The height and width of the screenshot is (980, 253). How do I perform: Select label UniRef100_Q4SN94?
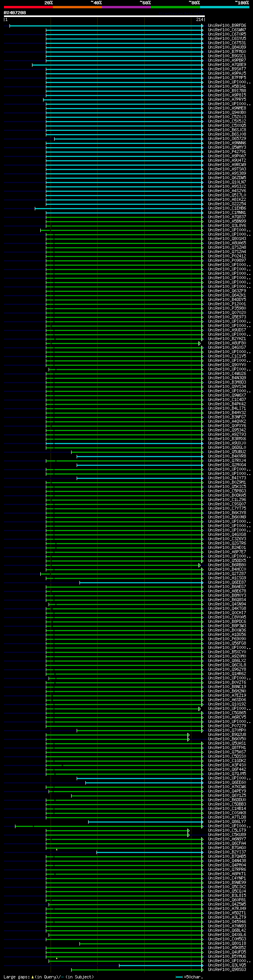pos(227,604)
